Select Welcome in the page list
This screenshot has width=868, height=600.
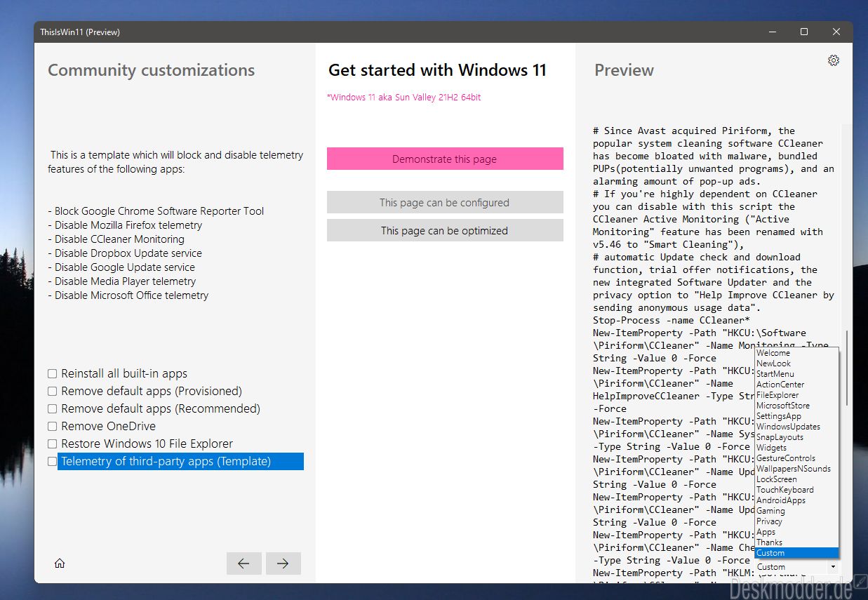796,353
